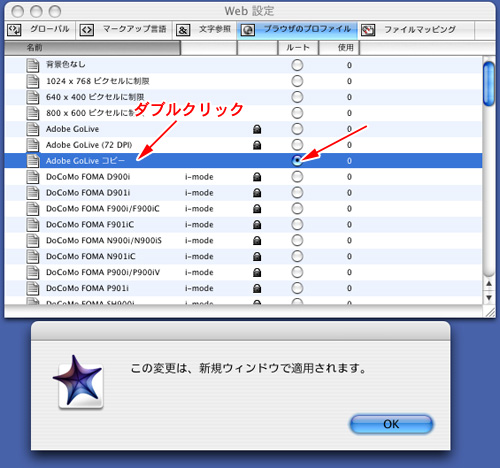Click the window resize grip corner
This screenshot has width=500, height=468.
[x=489, y=312]
